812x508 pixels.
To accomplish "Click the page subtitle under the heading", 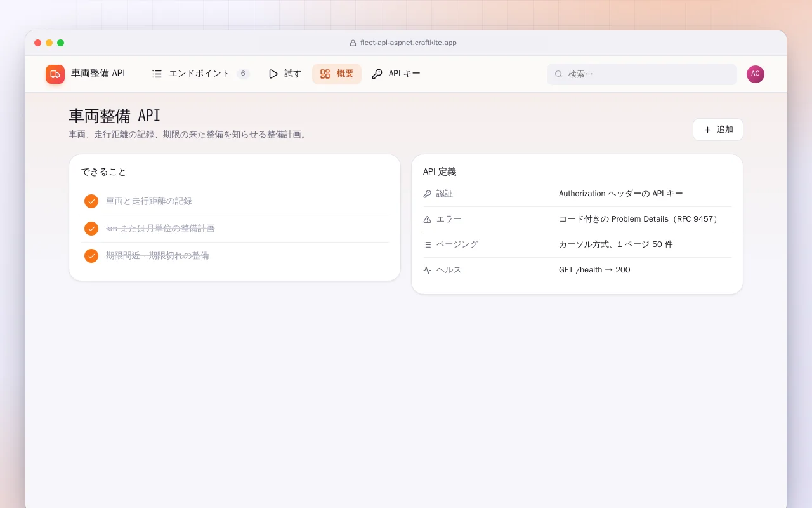I will point(189,135).
